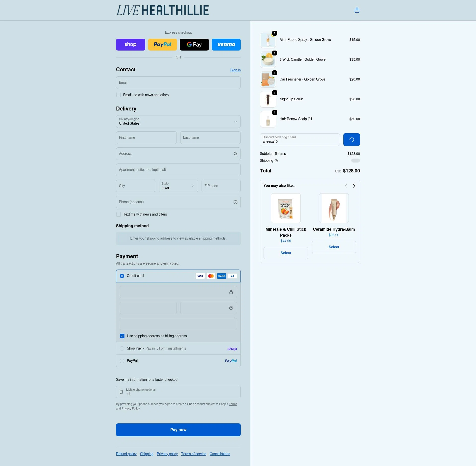The image size is (476, 466).
Task: Open the phone number help tooltip icon
Action: click(x=235, y=202)
